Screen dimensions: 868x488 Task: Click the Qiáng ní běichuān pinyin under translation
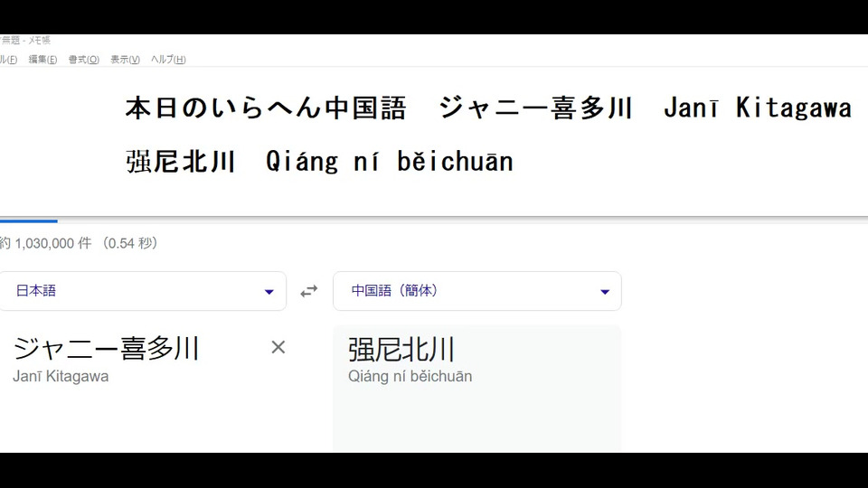tap(410, 376)
